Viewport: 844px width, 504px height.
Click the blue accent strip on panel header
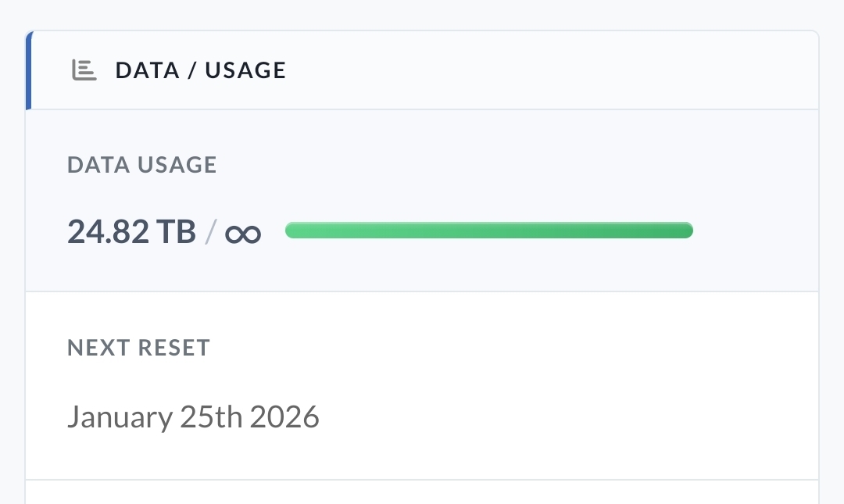[x=28, y=70]
